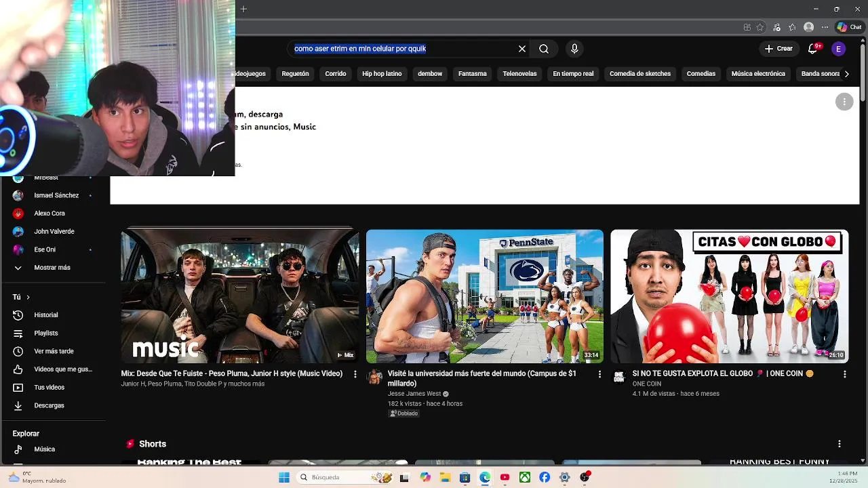Open Edge media control music icon
The width and height of the screenshot is (868, 488).
click(777, 27)
